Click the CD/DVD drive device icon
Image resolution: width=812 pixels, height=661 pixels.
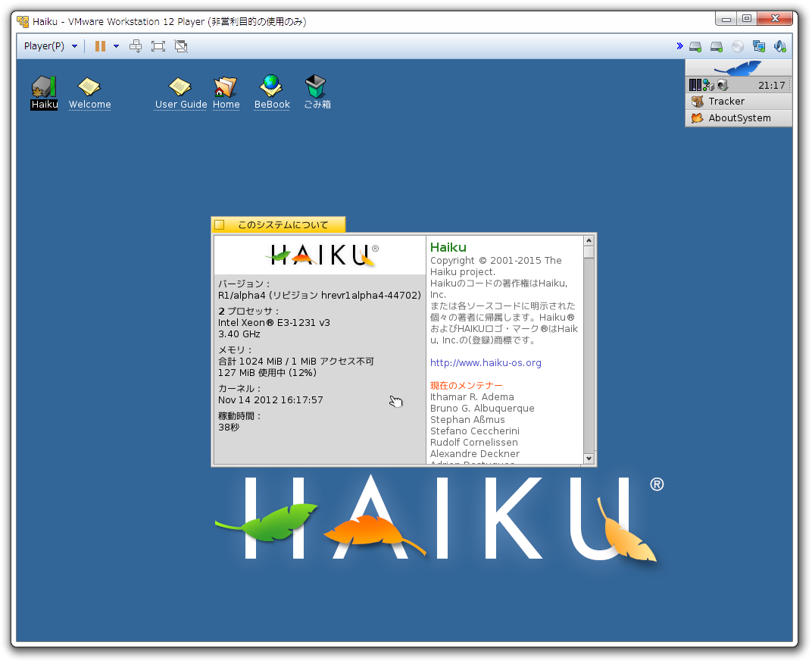coord(738,47)
